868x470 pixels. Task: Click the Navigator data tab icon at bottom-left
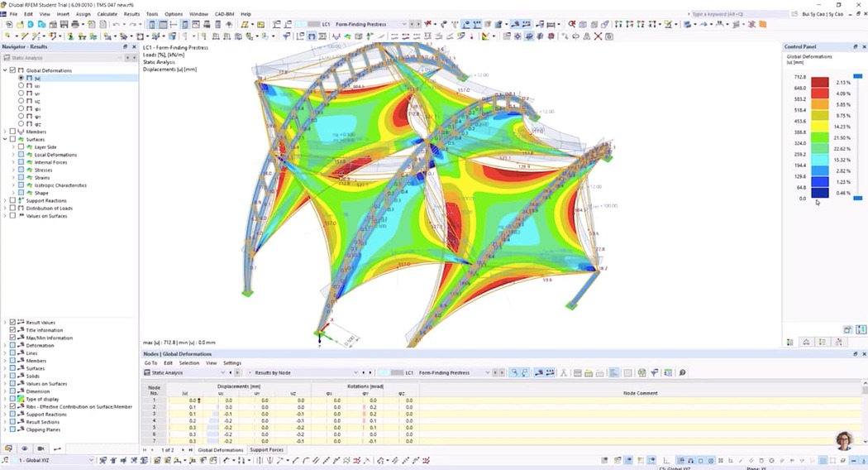click(8, 448)
